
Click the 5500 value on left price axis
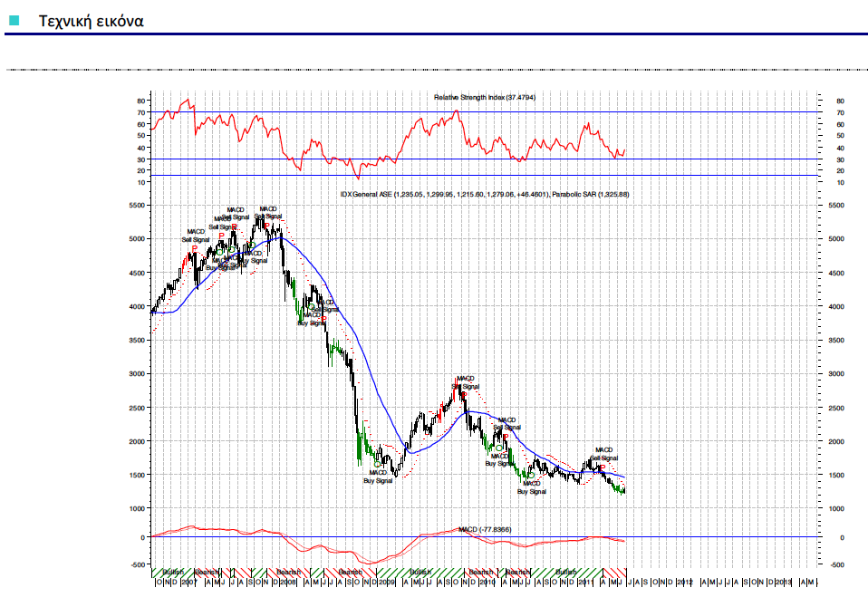coord(136,206)
